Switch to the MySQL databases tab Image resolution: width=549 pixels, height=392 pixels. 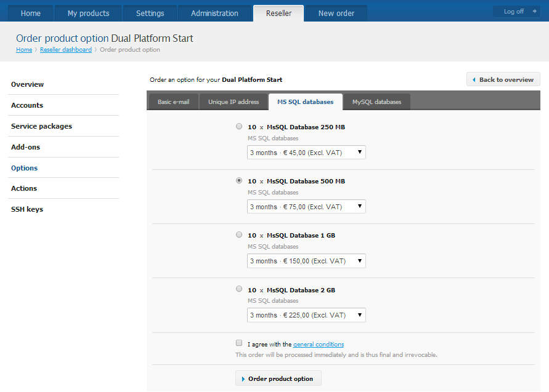[376, 102]
